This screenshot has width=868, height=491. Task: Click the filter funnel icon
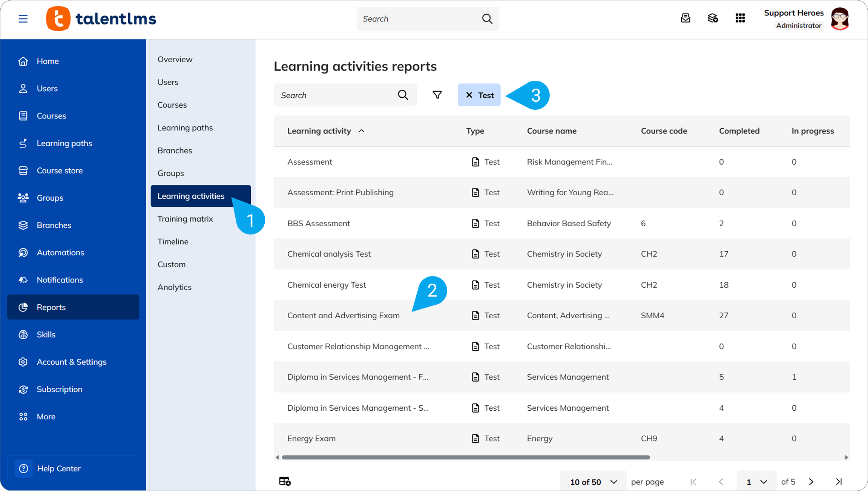tap(437, 95)
